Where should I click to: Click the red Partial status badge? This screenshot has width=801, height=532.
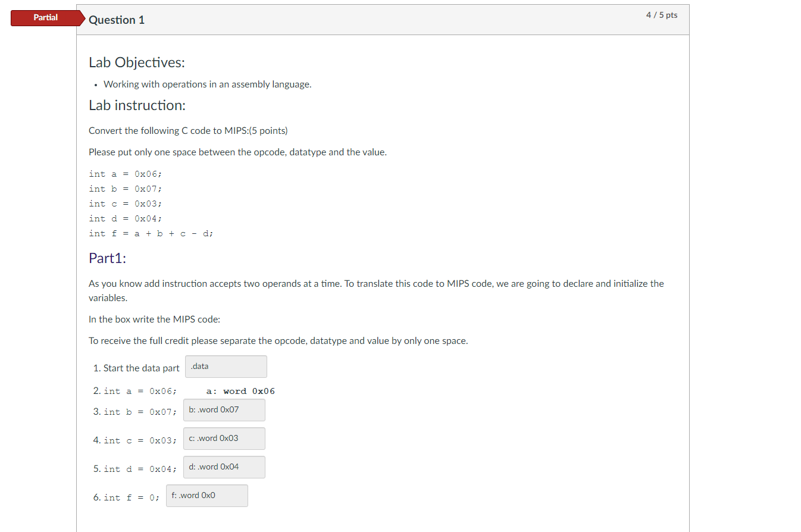46,18
